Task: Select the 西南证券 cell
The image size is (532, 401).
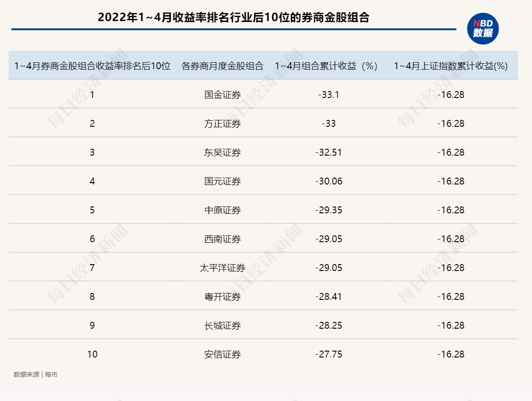Action: point(222,239)
